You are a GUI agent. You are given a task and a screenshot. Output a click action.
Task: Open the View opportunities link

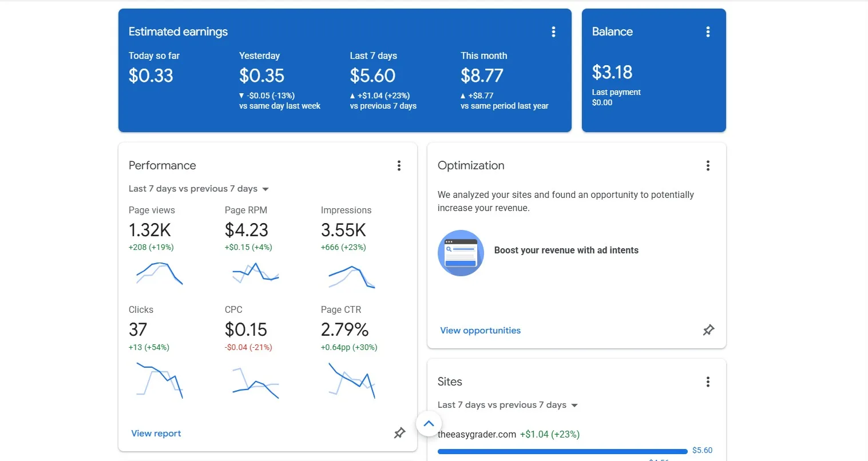[481, 331]
